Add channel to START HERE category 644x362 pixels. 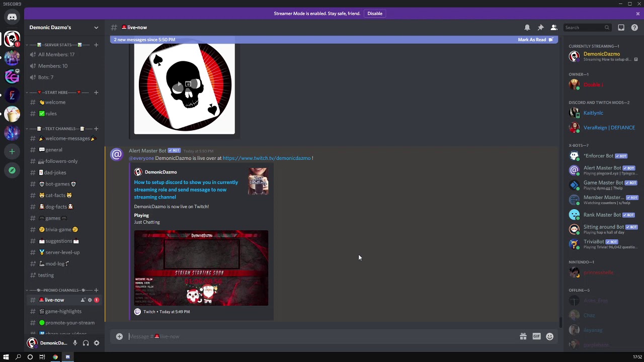coord(96,93)
